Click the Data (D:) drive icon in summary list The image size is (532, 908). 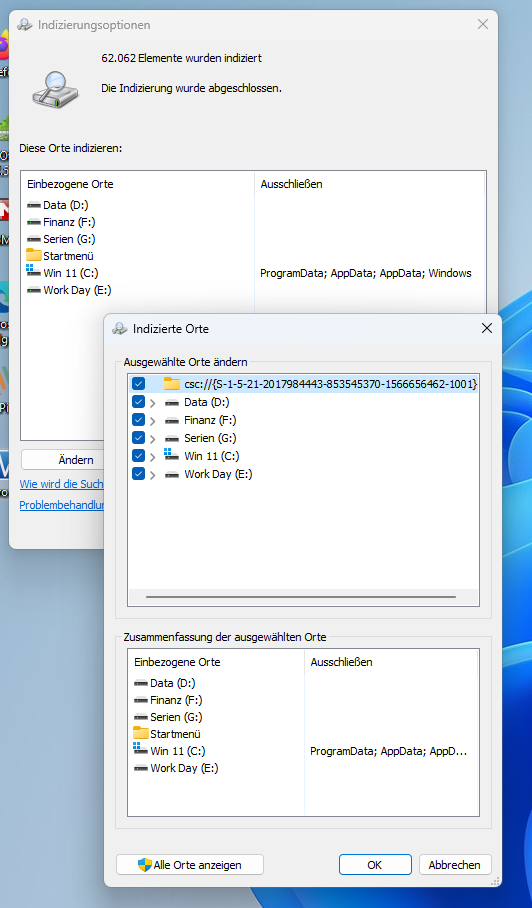(x=141, y=683)
